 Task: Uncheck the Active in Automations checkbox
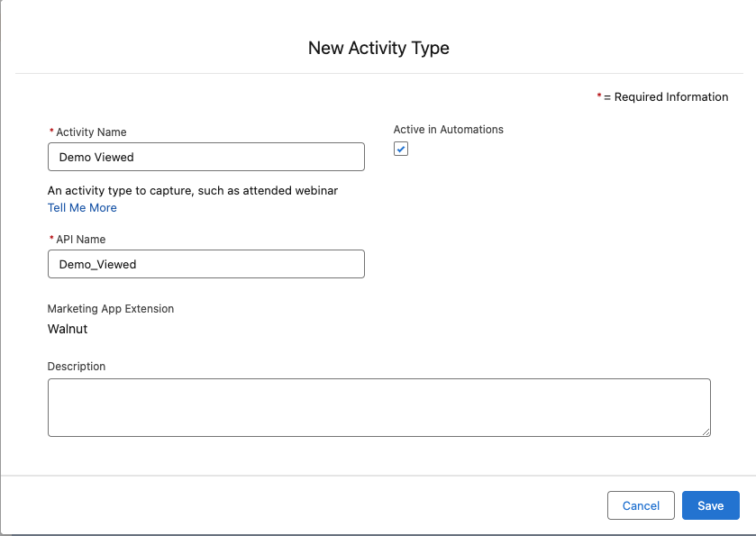coord(401,149)
